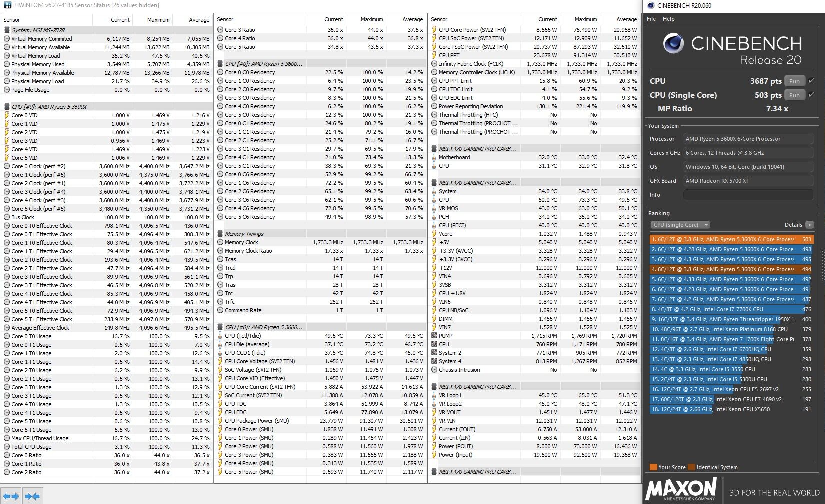Select ranking row 4 scoring 494
The height and width of the screenshot is (504, 825).
[x=731, y=269]
